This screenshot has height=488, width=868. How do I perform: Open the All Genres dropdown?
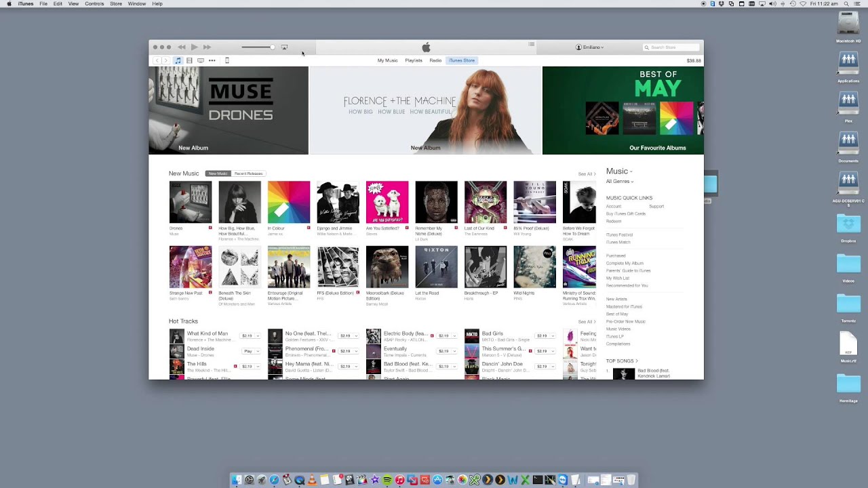(620, 182)
